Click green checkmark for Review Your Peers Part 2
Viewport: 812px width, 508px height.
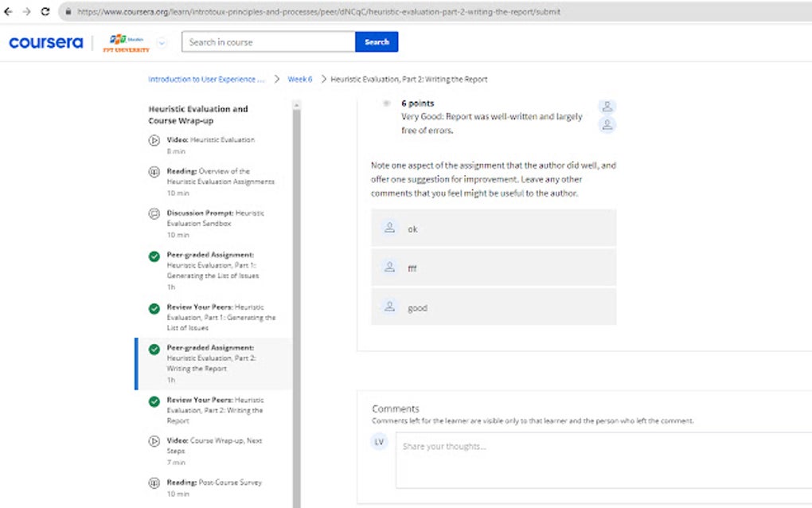click(154, 401)
